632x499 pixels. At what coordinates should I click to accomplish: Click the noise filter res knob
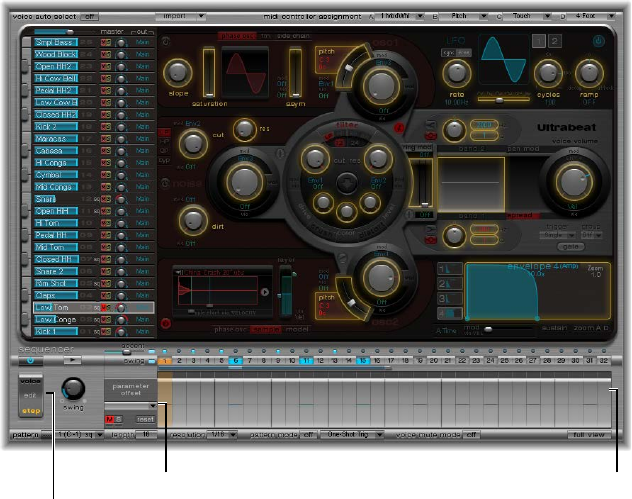tap(244, 129)
